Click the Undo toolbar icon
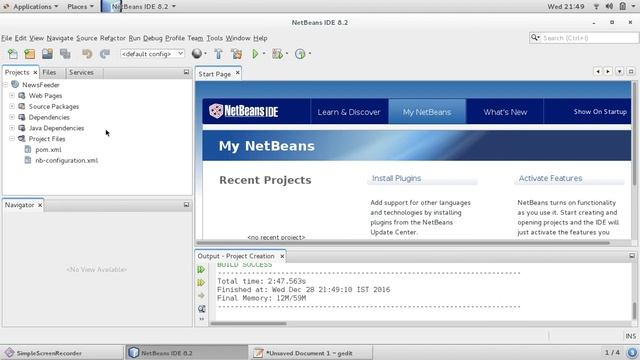 pyautogui.click(x=87, y=53)
